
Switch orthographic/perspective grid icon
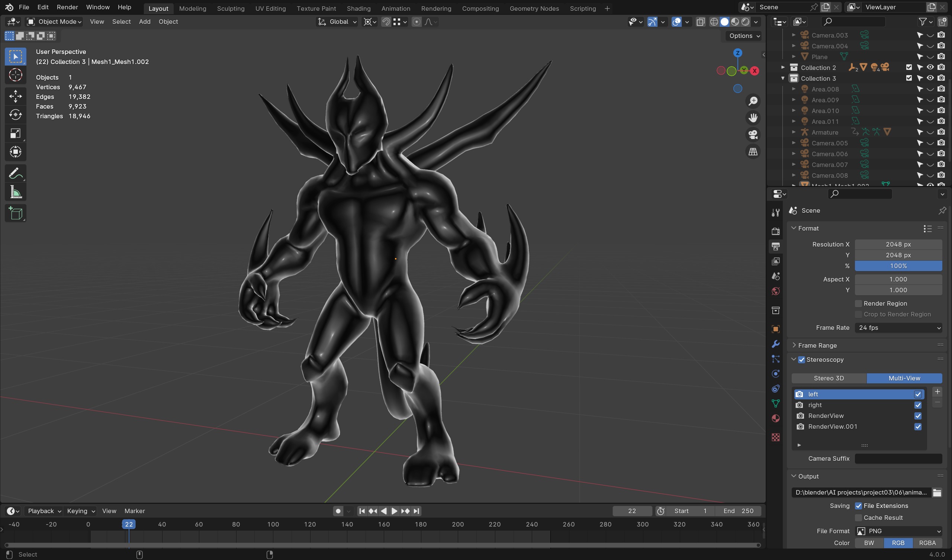coord(753,152)
